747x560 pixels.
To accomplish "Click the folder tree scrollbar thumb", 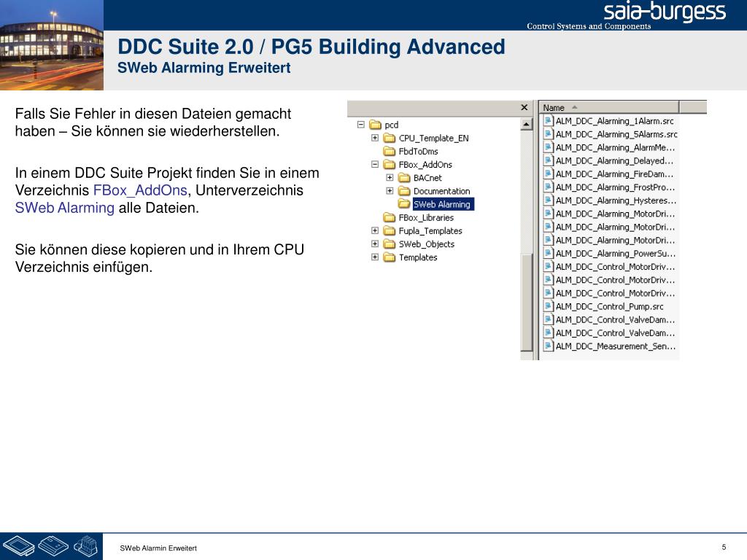I will (x=526, y=303).
